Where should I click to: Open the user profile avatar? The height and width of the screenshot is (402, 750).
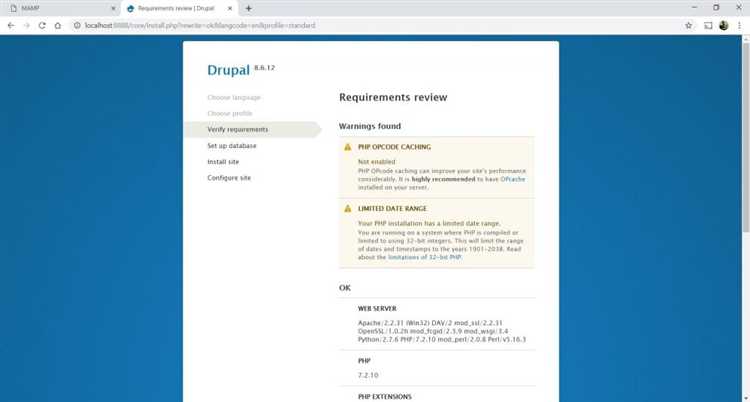click(724, 25)
